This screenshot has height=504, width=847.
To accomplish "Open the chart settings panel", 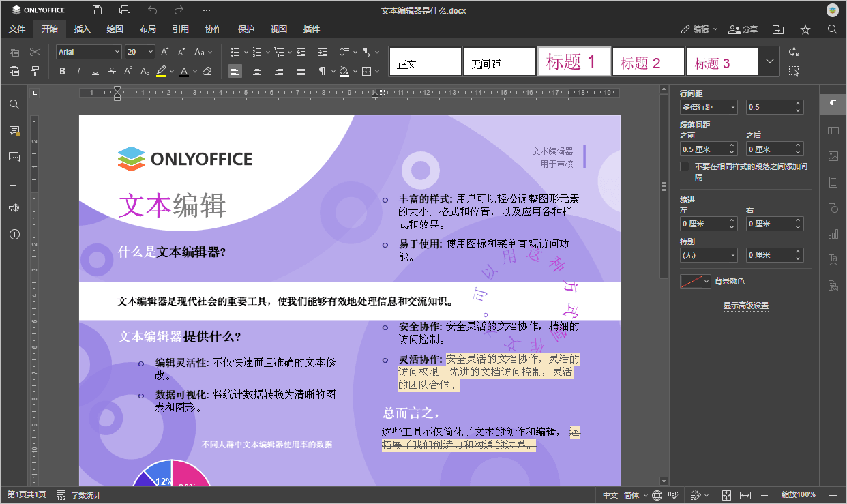I will tap(833, 234).
